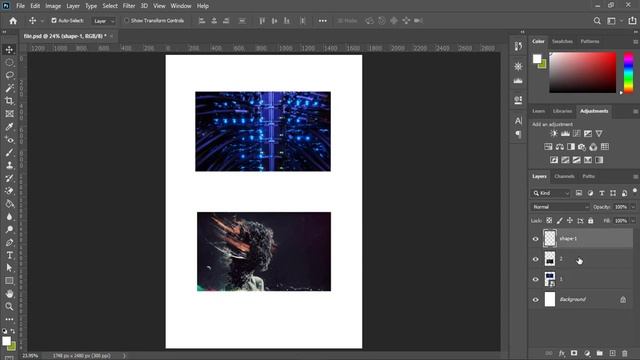640x360 pixels.
Task: Pick a color in the color field
Action: pos(582,72)
